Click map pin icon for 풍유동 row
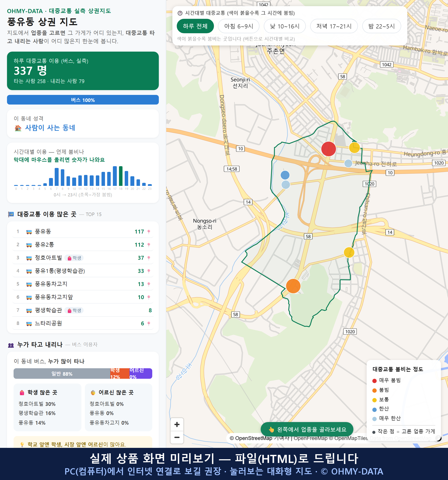Viewport: 448px width, 480px height. [x=149, y=232]
